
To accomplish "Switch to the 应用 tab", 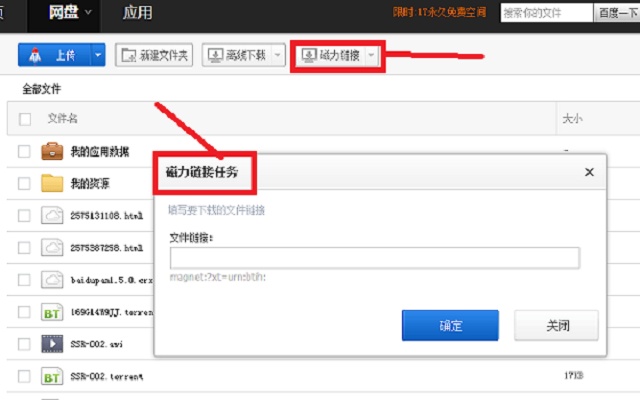I will [x=138, y=13].
